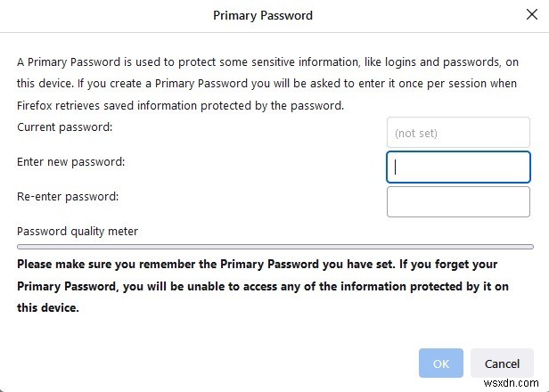Screen dimensions: 549x392
Task: Click into the "Re-enter password" field
Action: pyautogui.click(x=458, y=201)
